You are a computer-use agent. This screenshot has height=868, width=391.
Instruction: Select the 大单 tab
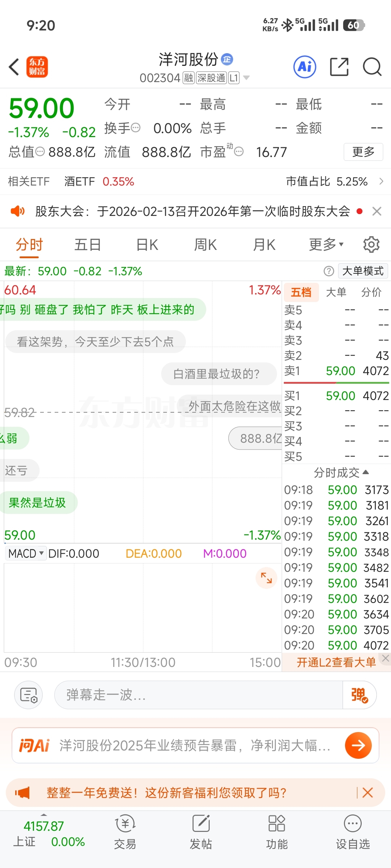(x=336, y=292)
